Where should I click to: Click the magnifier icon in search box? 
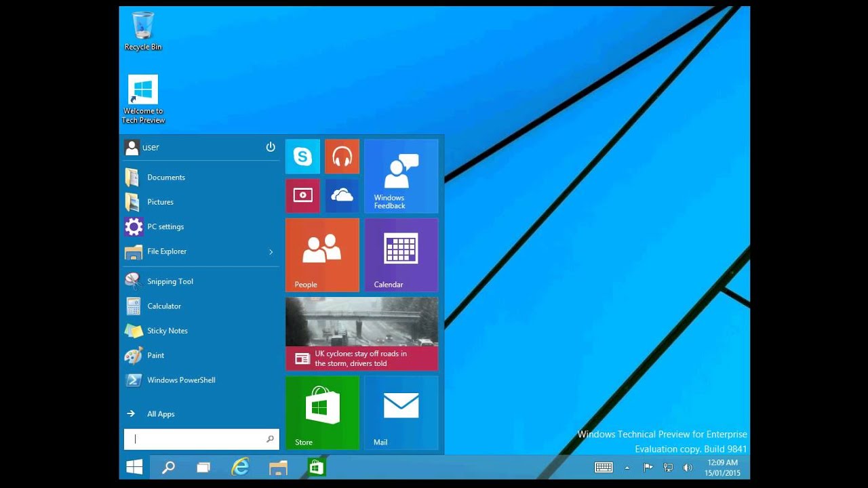pos(270,439)
